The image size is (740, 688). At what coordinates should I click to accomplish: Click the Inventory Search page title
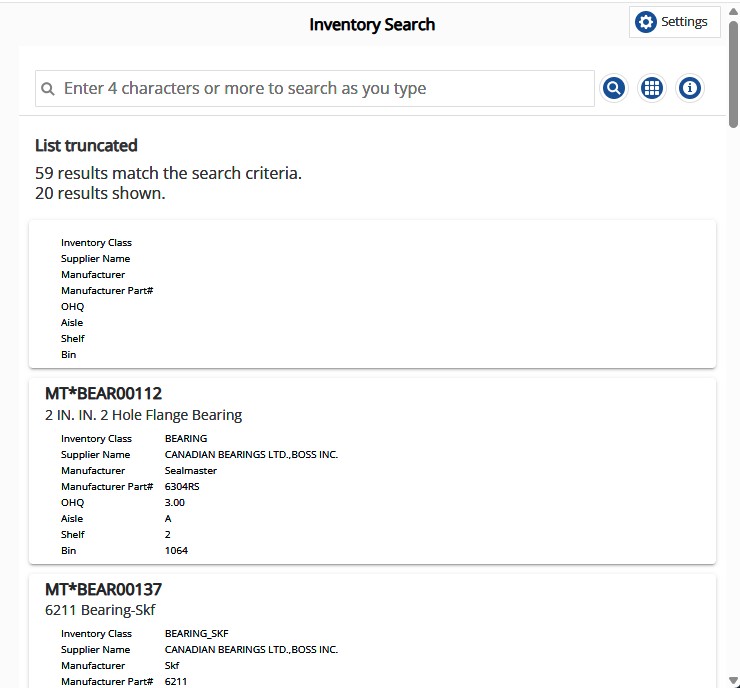[372, 25]
